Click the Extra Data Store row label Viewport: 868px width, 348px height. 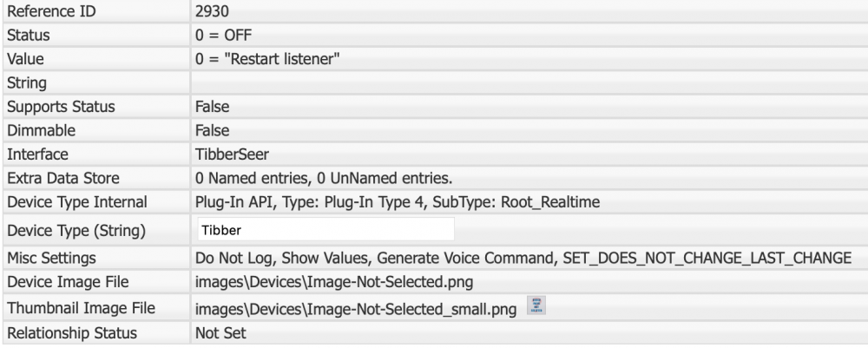[x=62, y=179]
